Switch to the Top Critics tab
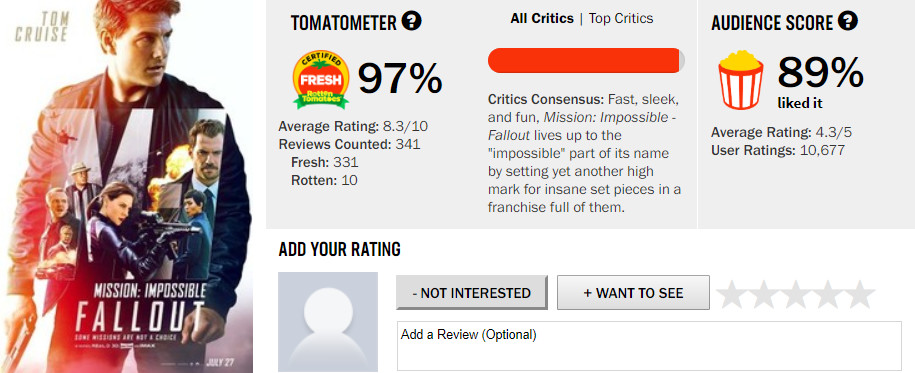The height and width of the screenshot is (373, 915). 621,19
